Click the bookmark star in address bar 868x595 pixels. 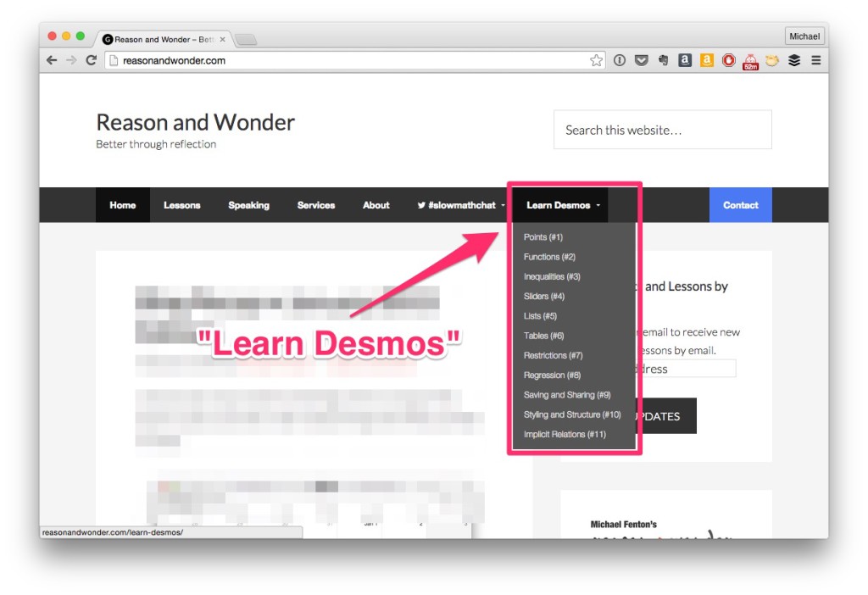pos(597,60)
